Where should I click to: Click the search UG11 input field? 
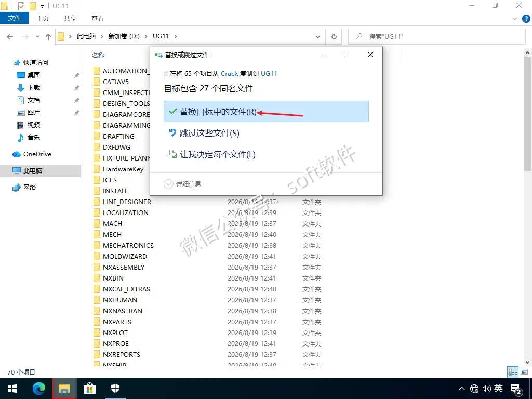pos(436,37)
